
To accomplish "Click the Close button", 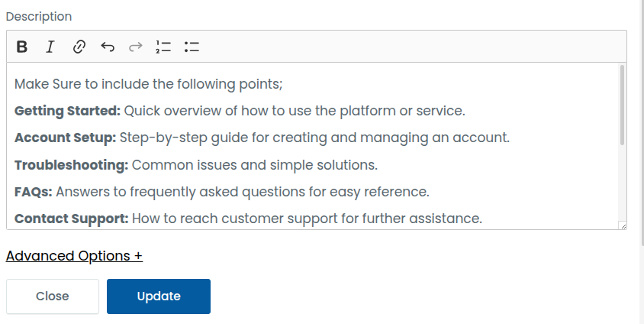I will (x=53, y=296).
